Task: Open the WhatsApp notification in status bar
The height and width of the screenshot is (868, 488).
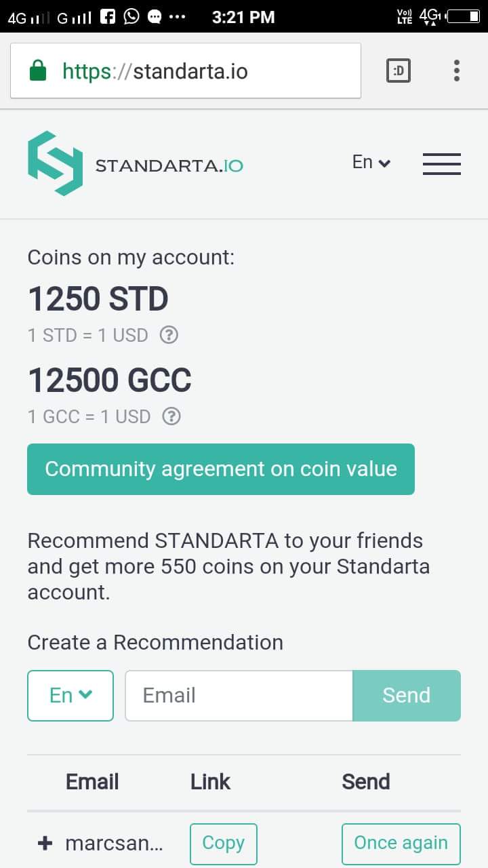Action: (131, 17)
